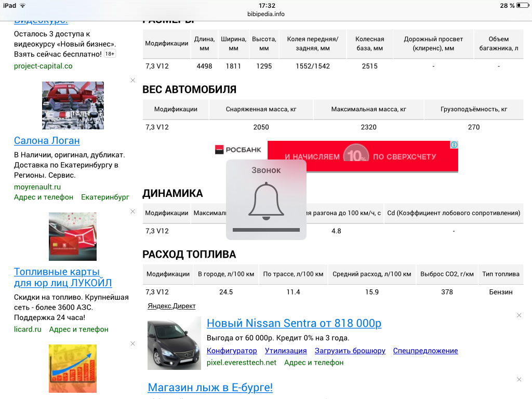Screen dimensions: 532x399
Task: Click the 11.4 highway consumption value
Action: click(x=293, y=292)
